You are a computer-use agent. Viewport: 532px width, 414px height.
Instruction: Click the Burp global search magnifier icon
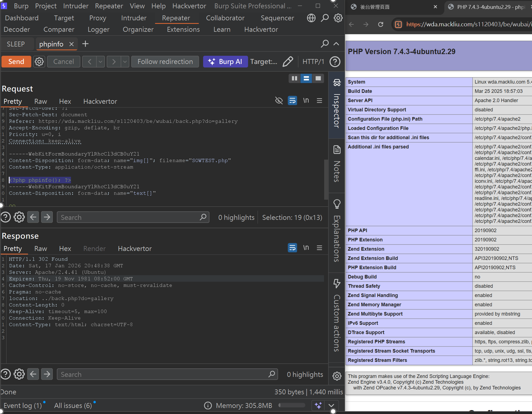click(x=325, y=18)
